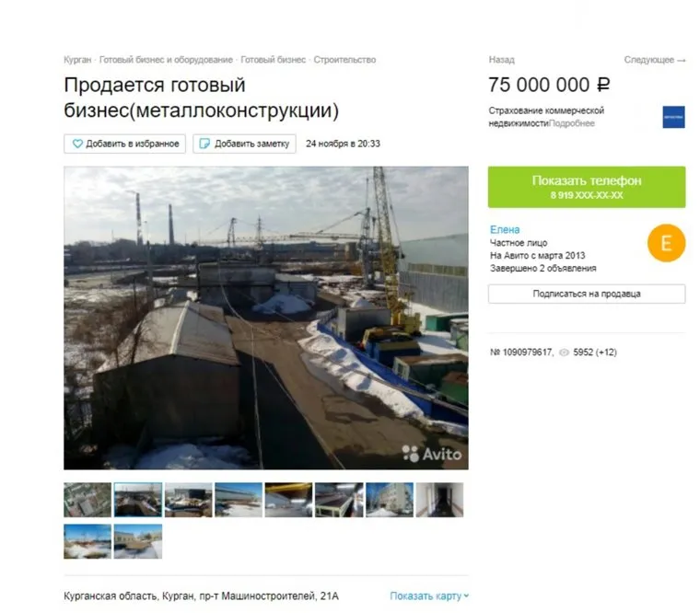Show the seller's phone number
This screenshot has width=700, height=613.
point(586,187)
